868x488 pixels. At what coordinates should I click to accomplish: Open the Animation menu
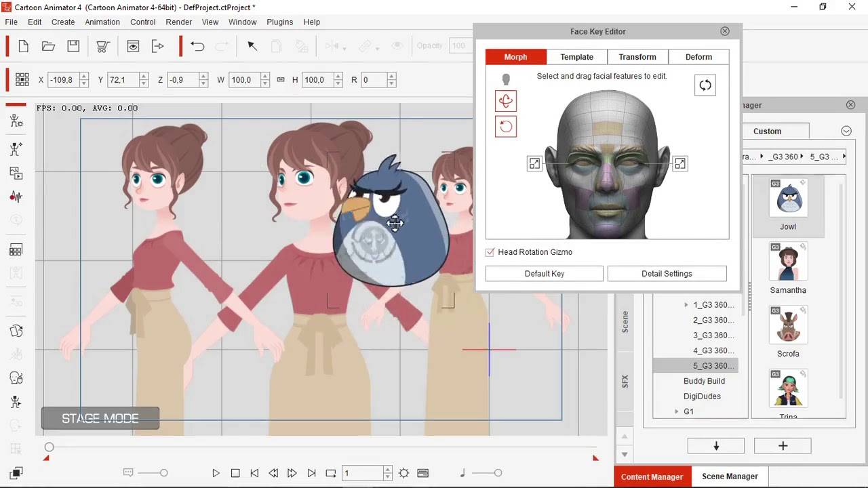(x=102, y=22)
